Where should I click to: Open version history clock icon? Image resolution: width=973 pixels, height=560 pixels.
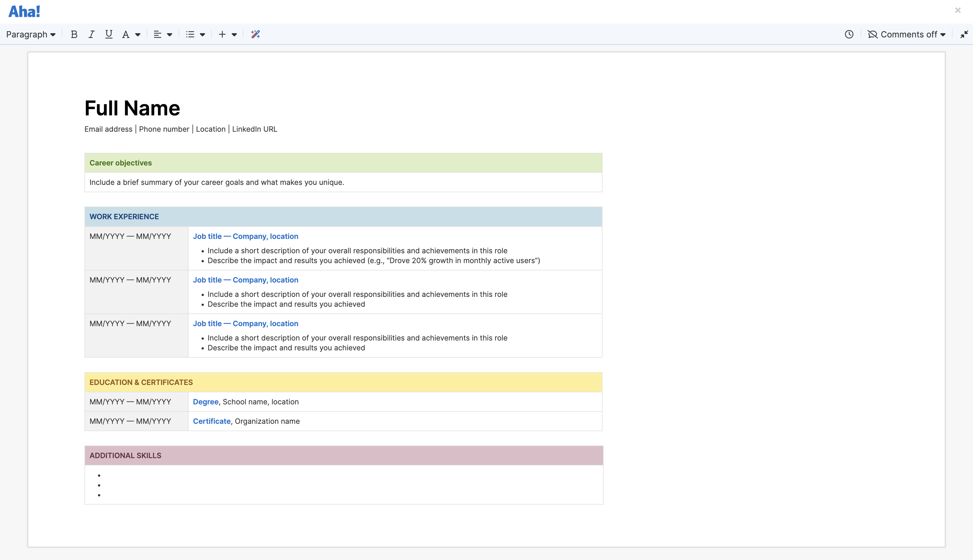click(x=849, y=35)
